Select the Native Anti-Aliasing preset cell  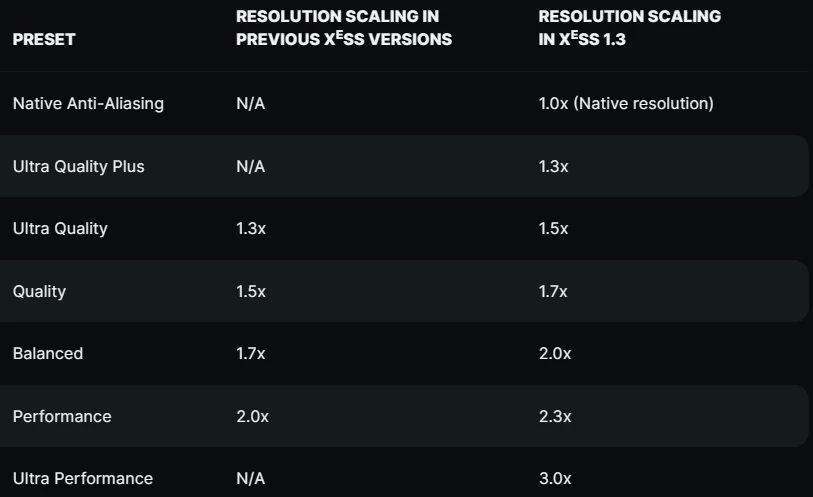[x=88, y=104]
